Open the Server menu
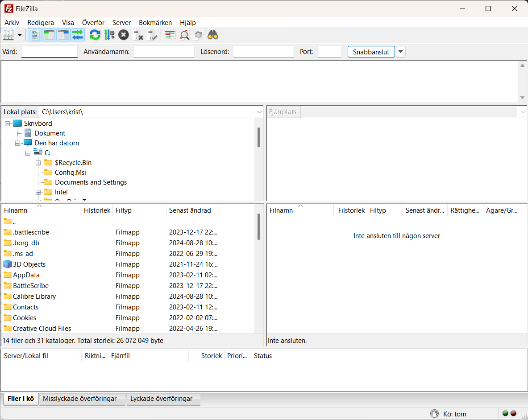Screen dimensions: 528x420 [121, 22]
